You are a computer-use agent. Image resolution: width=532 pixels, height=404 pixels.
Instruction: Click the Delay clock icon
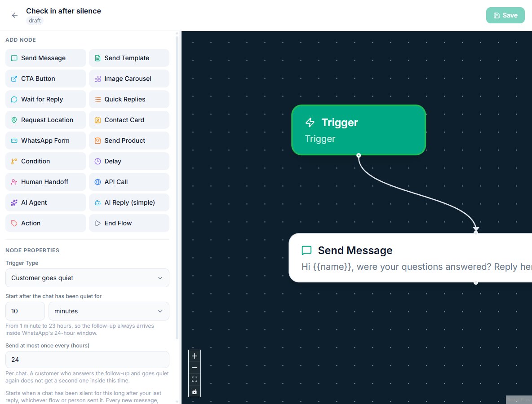[x=98, y=161]
